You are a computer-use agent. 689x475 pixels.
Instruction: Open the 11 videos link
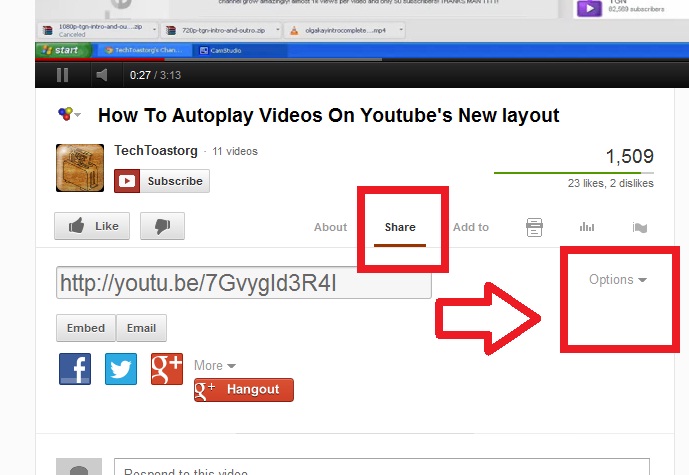[x=235, y=151]
